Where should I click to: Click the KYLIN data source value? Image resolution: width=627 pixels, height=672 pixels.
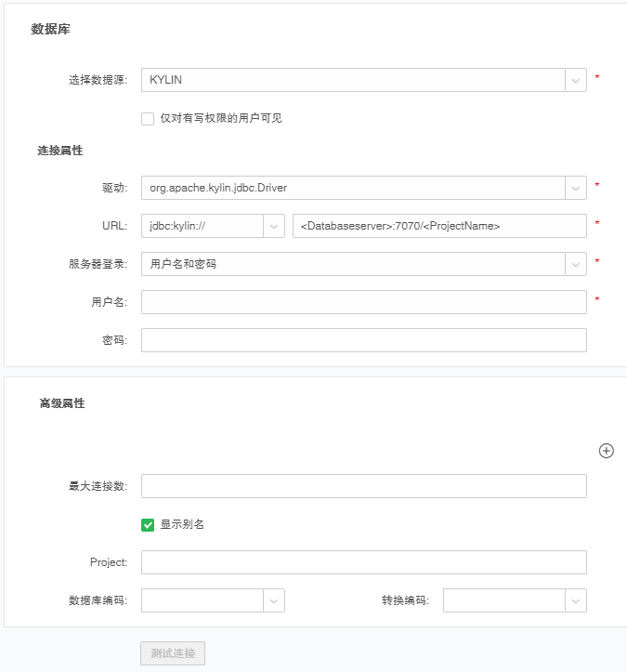tap(353, 80)
